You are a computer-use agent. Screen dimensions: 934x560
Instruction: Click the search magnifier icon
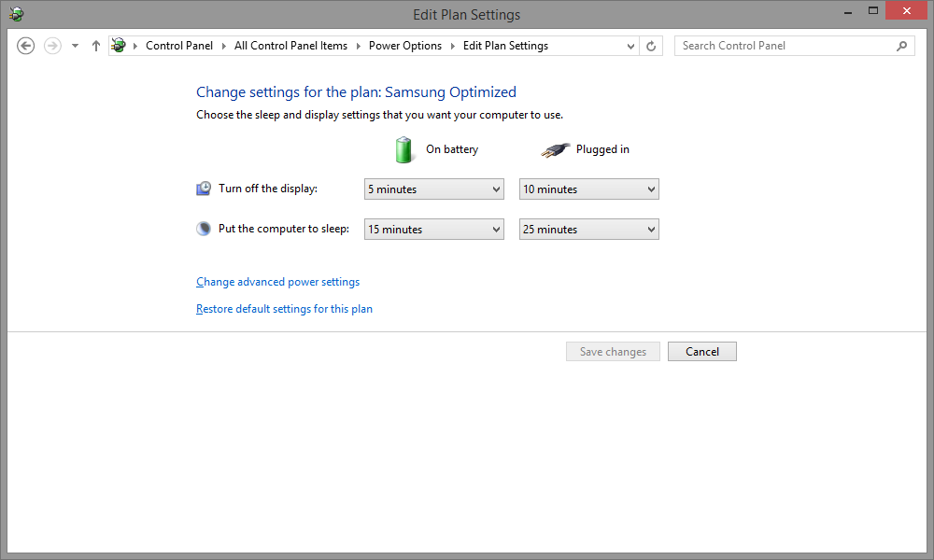902,46
